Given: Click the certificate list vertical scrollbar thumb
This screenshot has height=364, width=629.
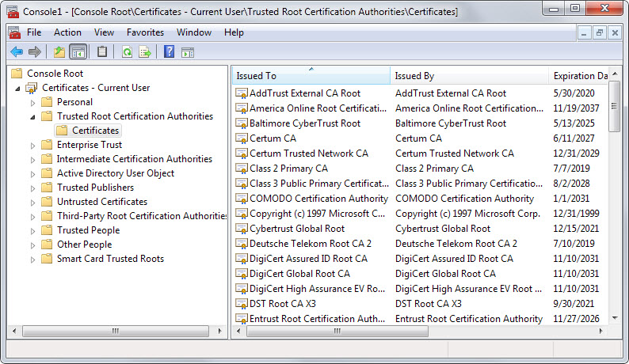Looking at the screenshot, I should [x=614, y=106].
